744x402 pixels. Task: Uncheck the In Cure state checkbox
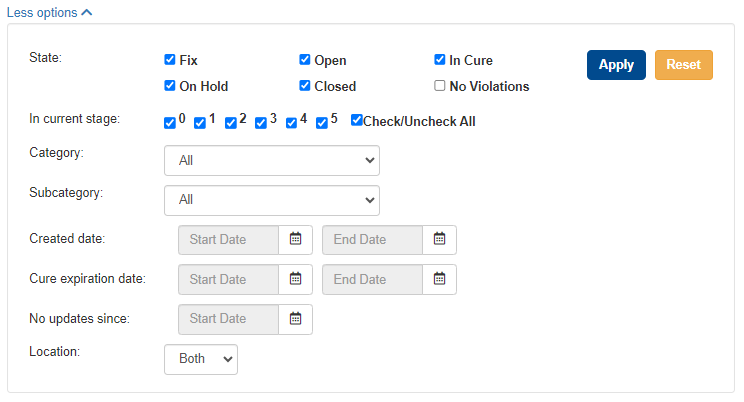[439, 59]
